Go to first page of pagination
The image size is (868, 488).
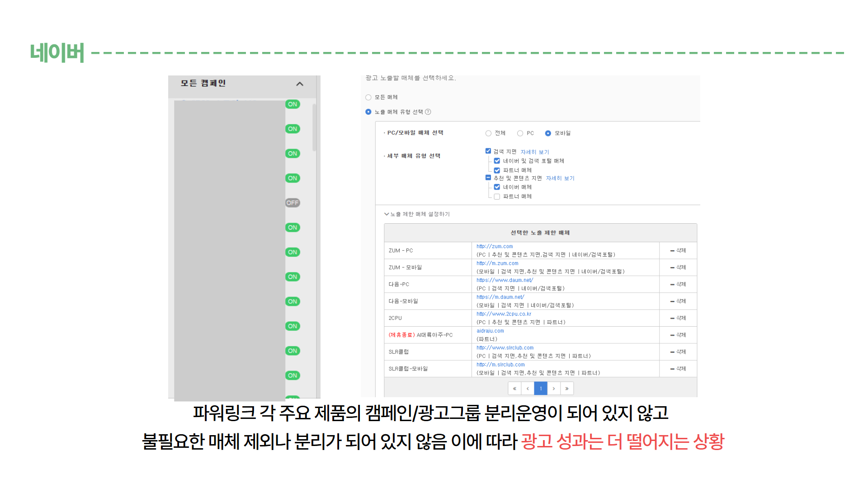coord(514,389)
